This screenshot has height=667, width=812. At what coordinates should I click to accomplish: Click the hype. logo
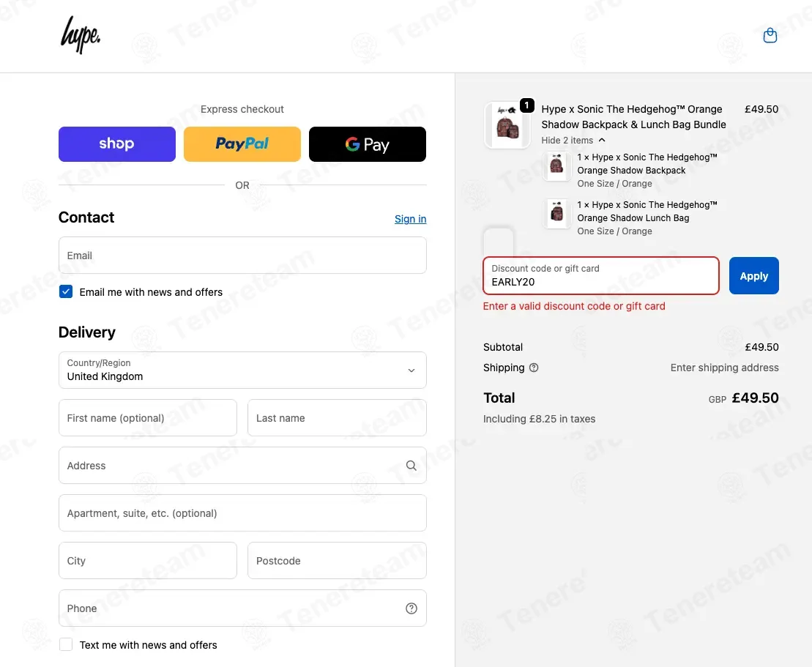pyautogui.click(x=81, y=34)
